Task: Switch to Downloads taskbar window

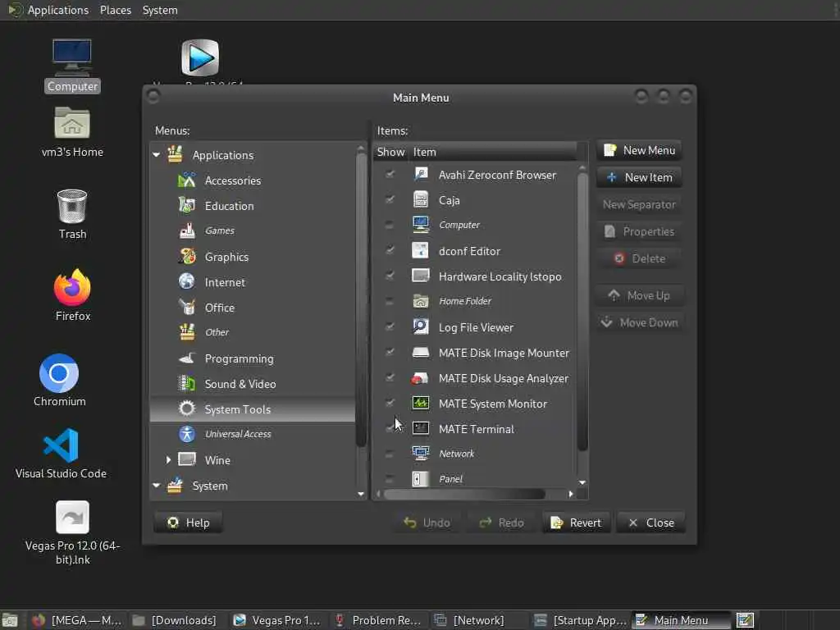Action: [176, 620]
